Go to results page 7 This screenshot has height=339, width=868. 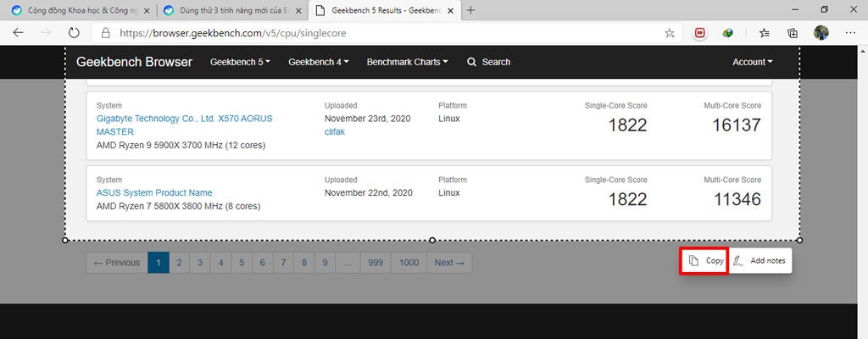[x=283, y=263]
